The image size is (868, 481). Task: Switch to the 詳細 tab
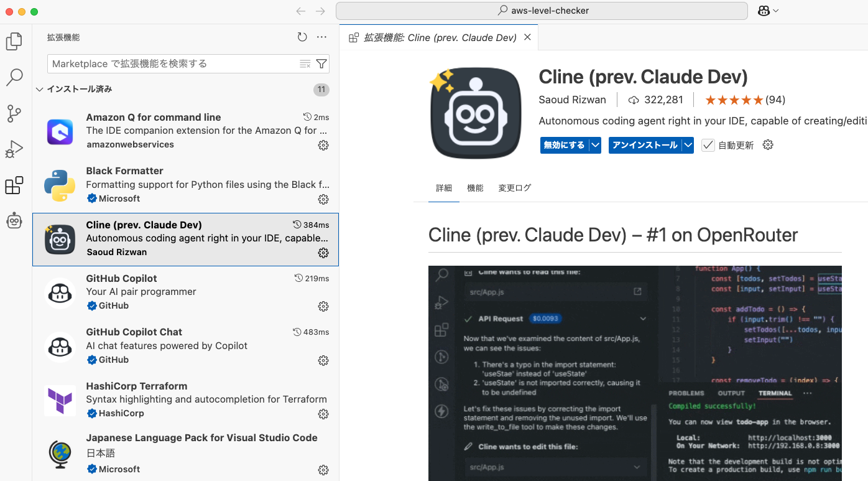[444, 188]
